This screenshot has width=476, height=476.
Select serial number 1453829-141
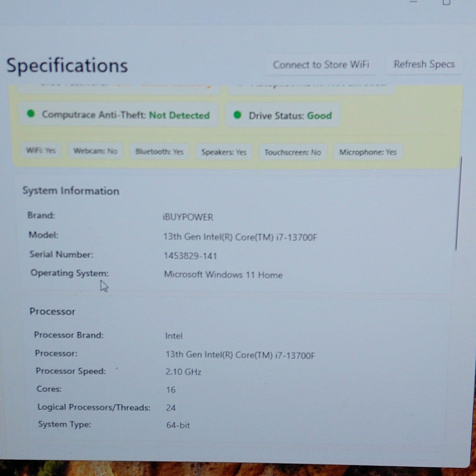190,256
